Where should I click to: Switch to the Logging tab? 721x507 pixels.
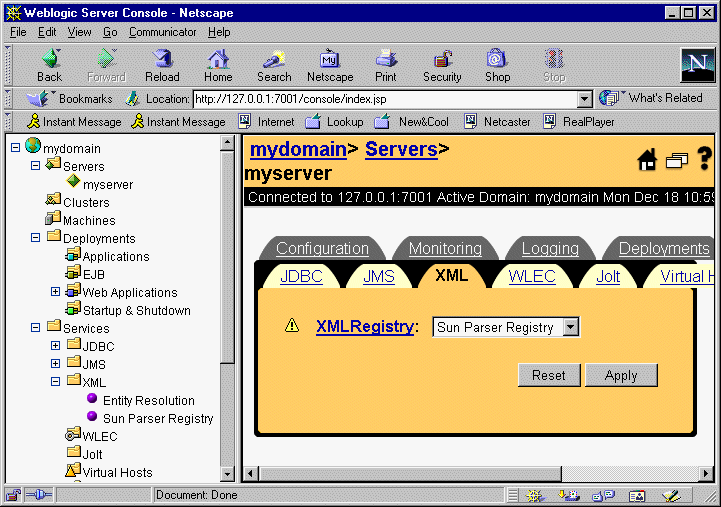(550, 248)
